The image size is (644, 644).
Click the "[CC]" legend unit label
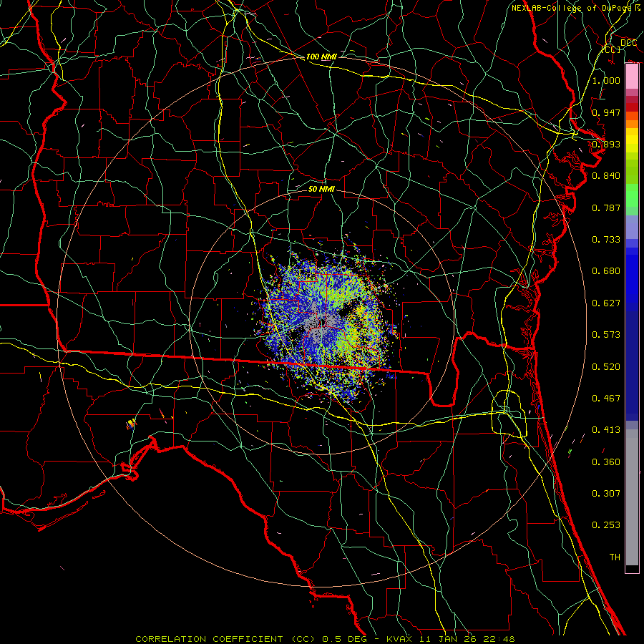pyautogui.click(x=611, y=49)
